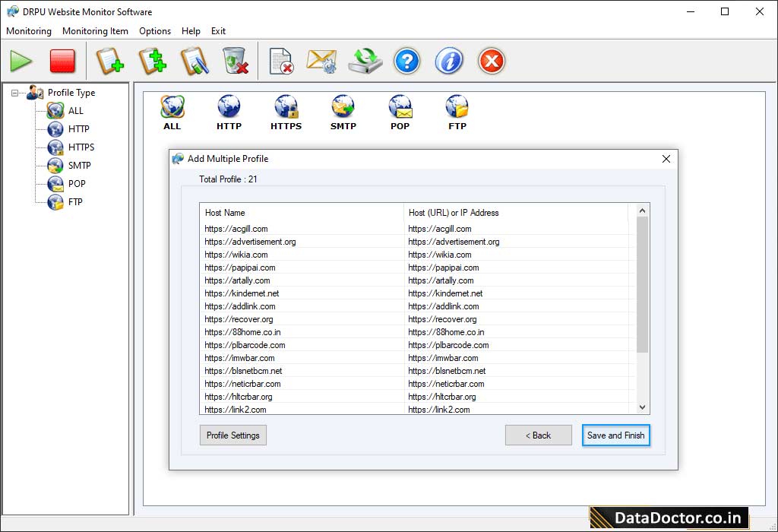Click the Exit menu item

click(x=218, y=30)
